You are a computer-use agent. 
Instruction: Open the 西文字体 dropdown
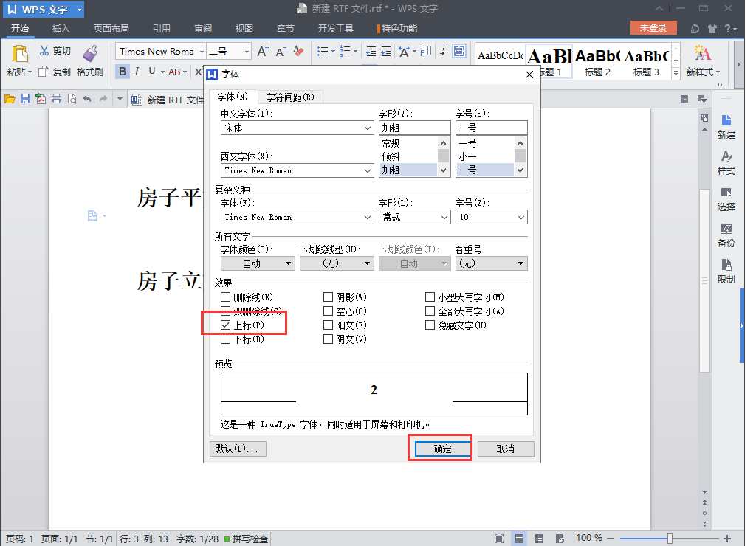coord(297,170)
